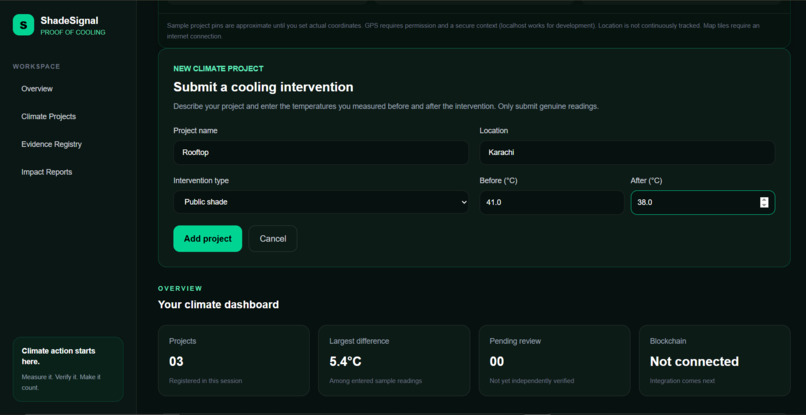Click the Before (°C) temperature field
This screenshot has width=806, height=415.
(x=552, y=203)
